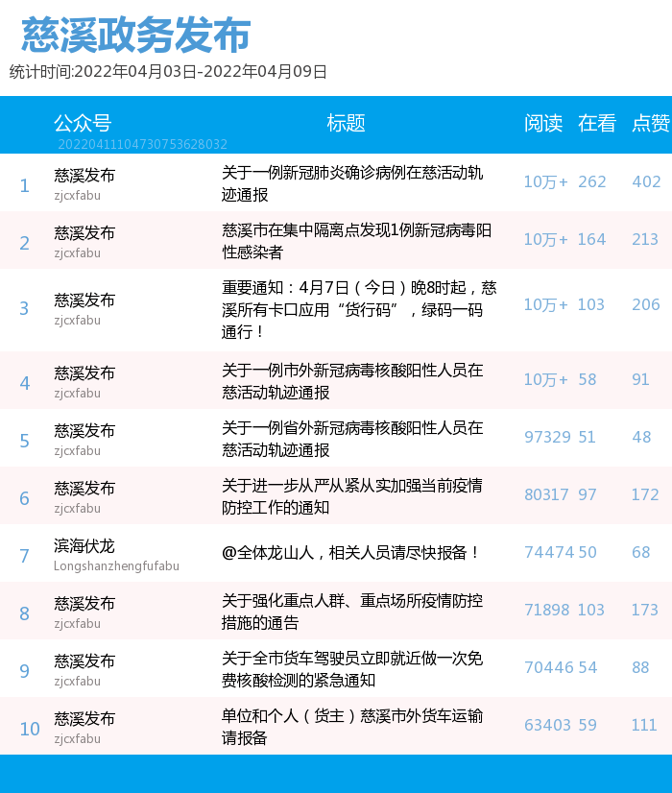The height and width of the screenshot is (793, 672).
Task: Click the 在看 value 97
Action: tap(588, 494)
